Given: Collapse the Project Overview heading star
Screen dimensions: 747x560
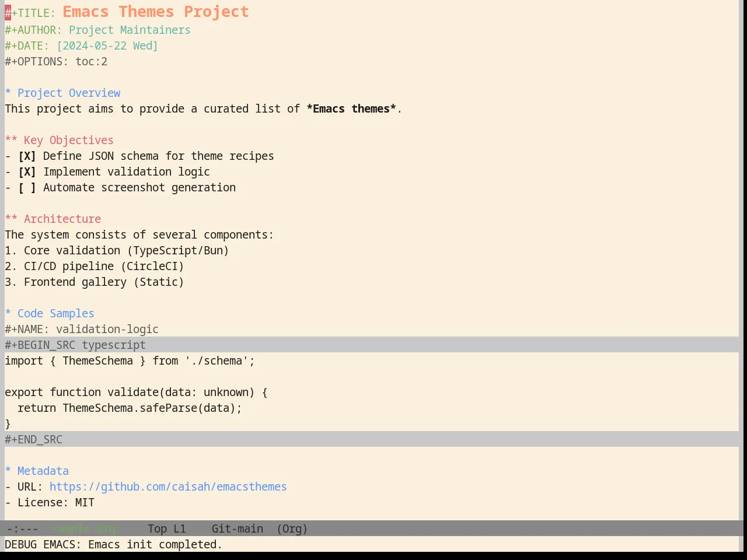Looking at the screenshot, I should point(8,93).
